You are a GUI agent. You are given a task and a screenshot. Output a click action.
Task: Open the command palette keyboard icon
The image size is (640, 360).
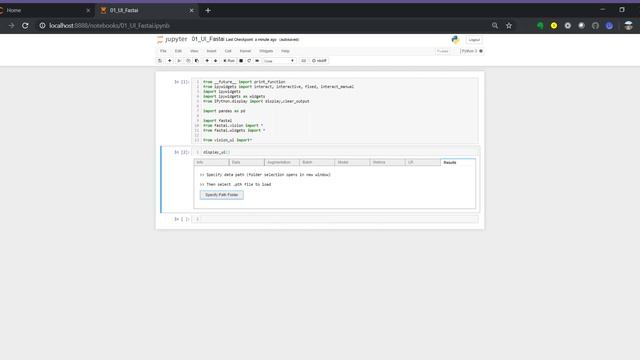tap(303, 60)
